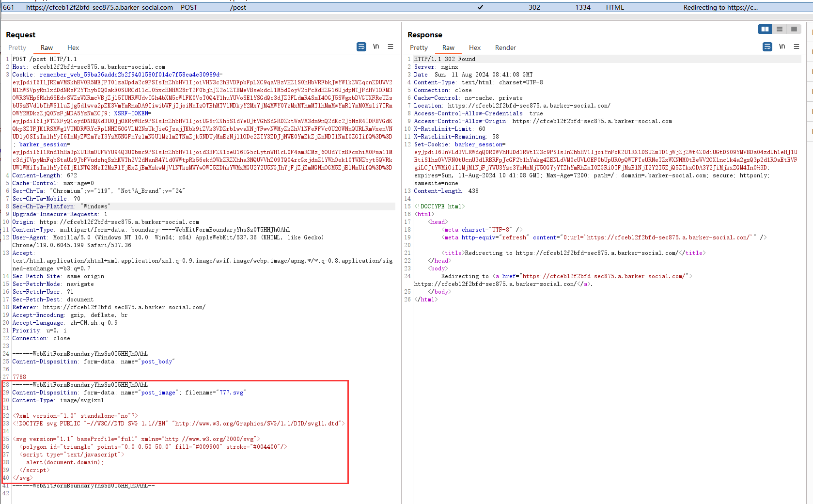Switch Request view to Raw tab
The height and width of the screenshot is (504, 813).
coord(47,47)
